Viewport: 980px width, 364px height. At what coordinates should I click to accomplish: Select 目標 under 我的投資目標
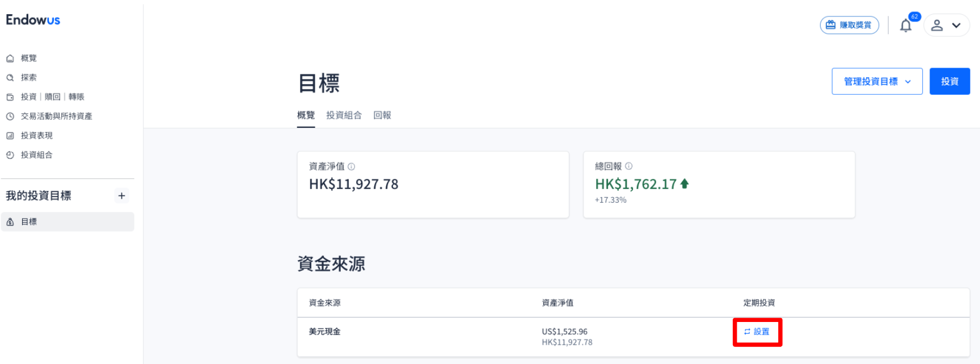pyautogui.click(x=29, y=222)
